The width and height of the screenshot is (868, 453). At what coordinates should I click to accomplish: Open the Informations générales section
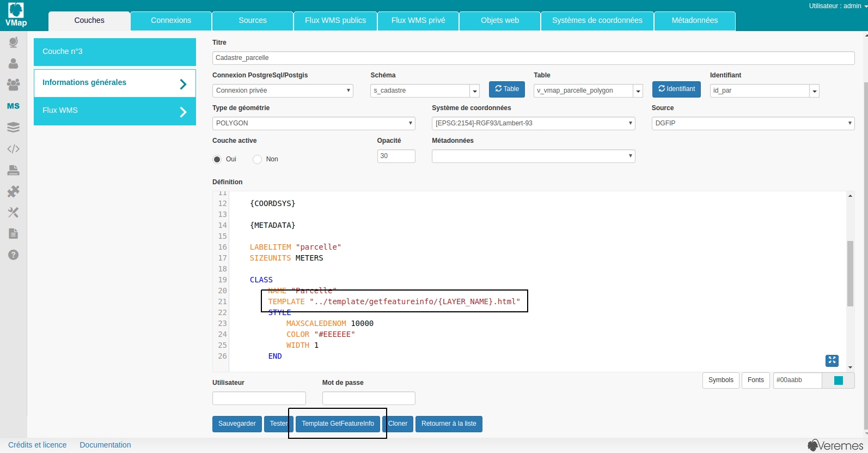point(115,83)
